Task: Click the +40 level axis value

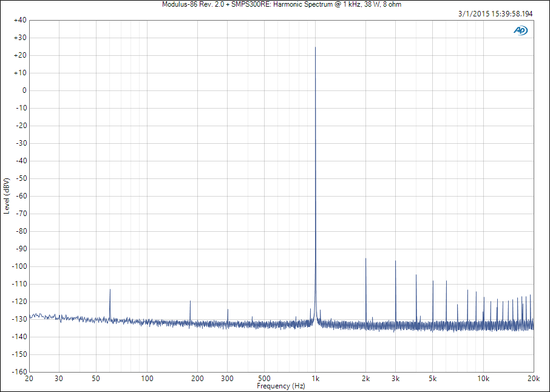Action: pos(20,20)
